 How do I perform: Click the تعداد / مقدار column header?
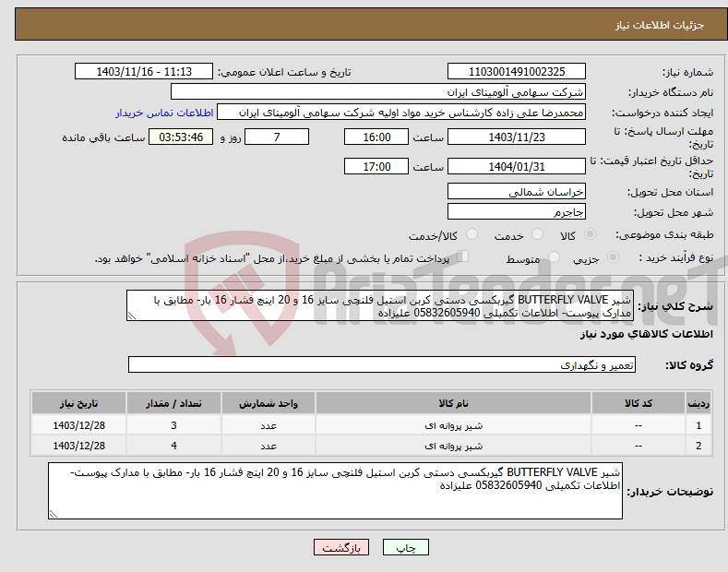[x=173, y=403]
